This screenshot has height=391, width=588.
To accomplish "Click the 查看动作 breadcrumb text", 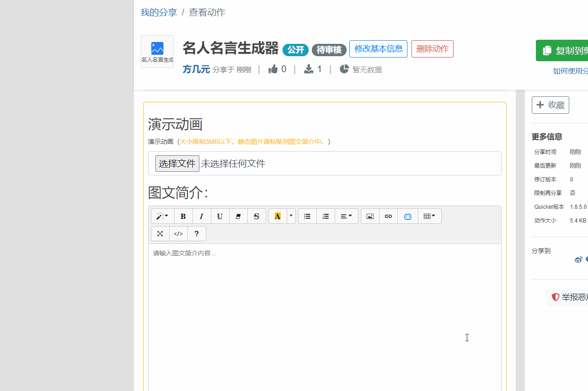I will click(x=207, y=12).
